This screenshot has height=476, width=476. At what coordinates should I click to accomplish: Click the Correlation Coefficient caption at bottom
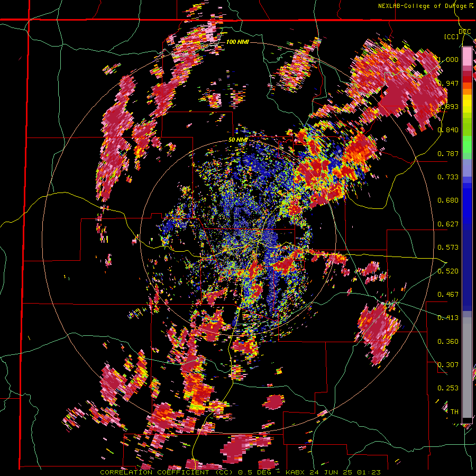pos(240,472)
